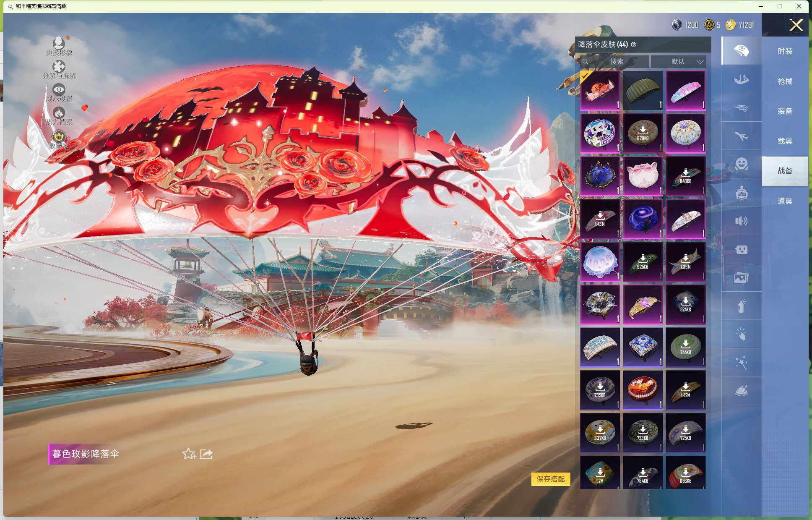
Task: Switch to 时装 tab
Action: (x=785, y=51)
